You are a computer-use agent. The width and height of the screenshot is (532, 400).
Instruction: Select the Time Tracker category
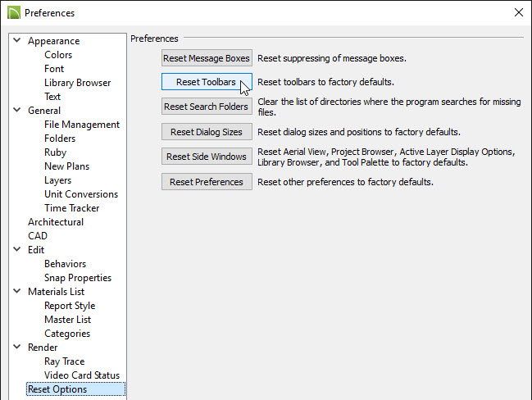tap(71, 208)
